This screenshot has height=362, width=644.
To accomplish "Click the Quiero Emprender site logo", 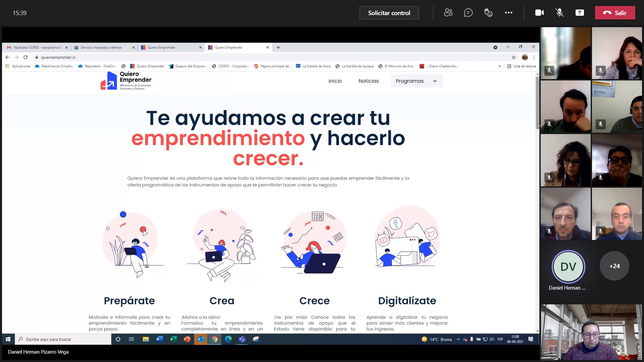I will [x=126, y=81].
